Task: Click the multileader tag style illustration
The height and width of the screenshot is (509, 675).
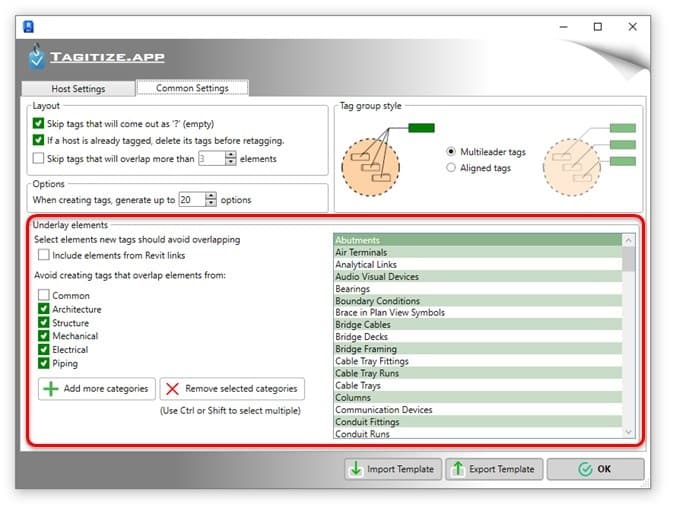Action: coord(387,160)
